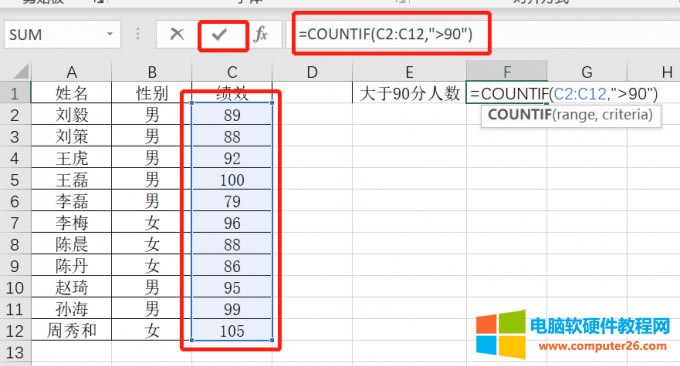The image size is (680, 366).
Task: Select column A header
Action: [72, 72]
